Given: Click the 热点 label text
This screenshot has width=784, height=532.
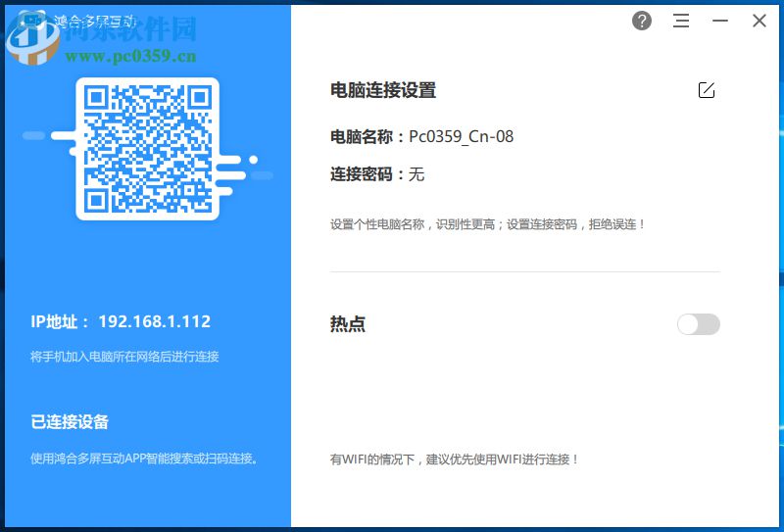Looking at the screenshot, I should point(348,324).
